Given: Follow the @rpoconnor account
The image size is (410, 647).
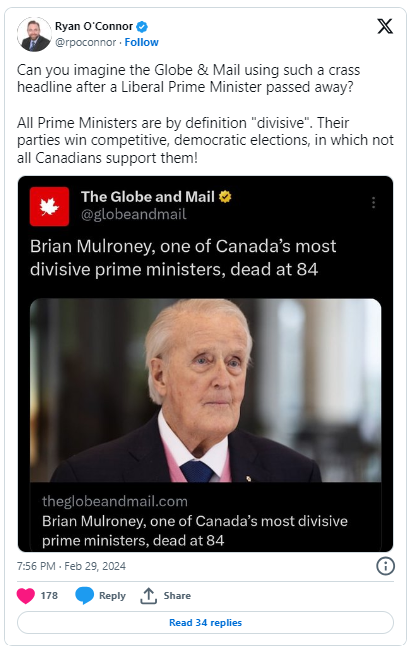Looking at the screenshot, I should point(141,43).
